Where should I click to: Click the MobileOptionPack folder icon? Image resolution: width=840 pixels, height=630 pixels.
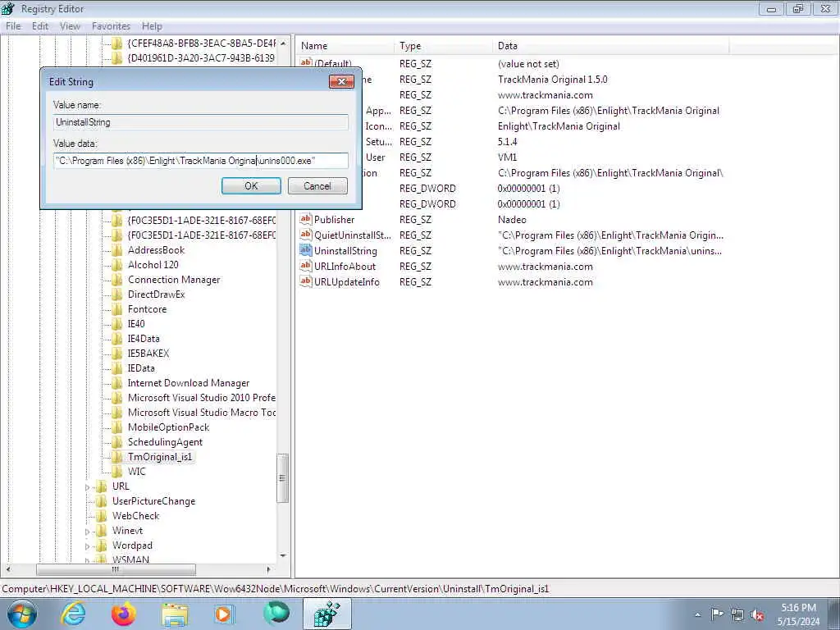[117, 427]
